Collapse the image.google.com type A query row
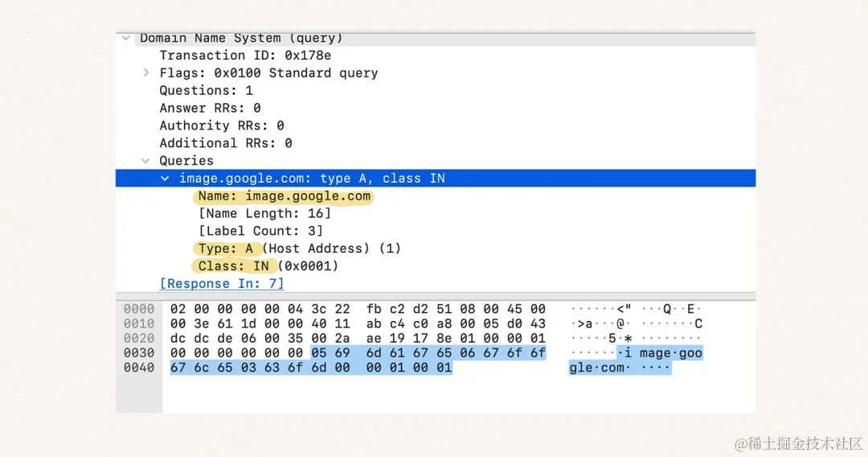The image size is (868, 457). point(165,179)
